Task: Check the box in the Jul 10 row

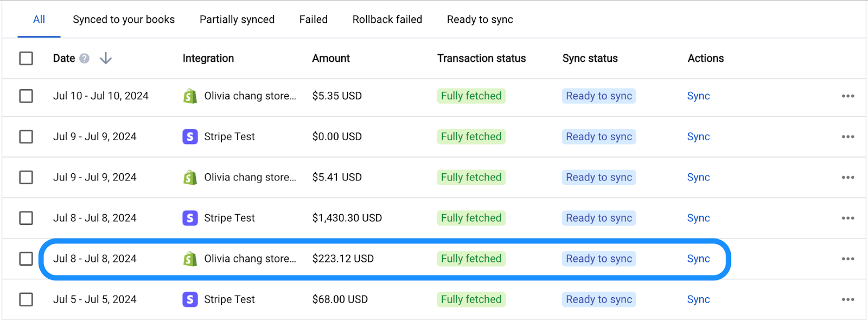Action: [26, 96]
